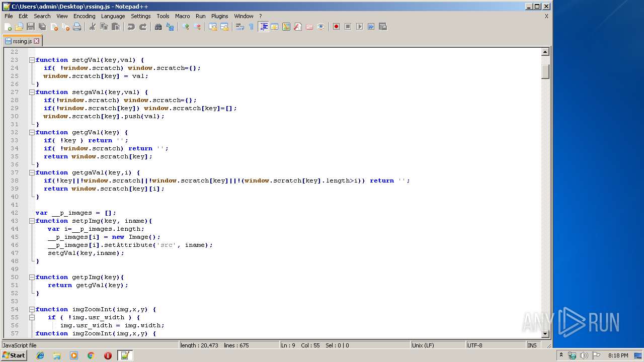This screenshot has width=644, height=362.
Task: Close the rssing.js tab with its red X
Action: coord(36,41)
